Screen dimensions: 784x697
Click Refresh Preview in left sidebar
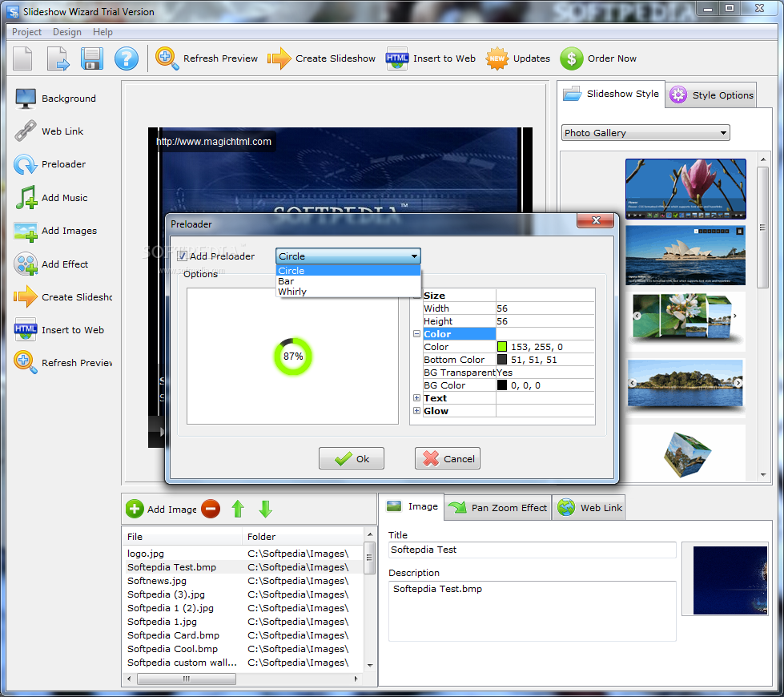pyautogui.click(x=63, y=363)
